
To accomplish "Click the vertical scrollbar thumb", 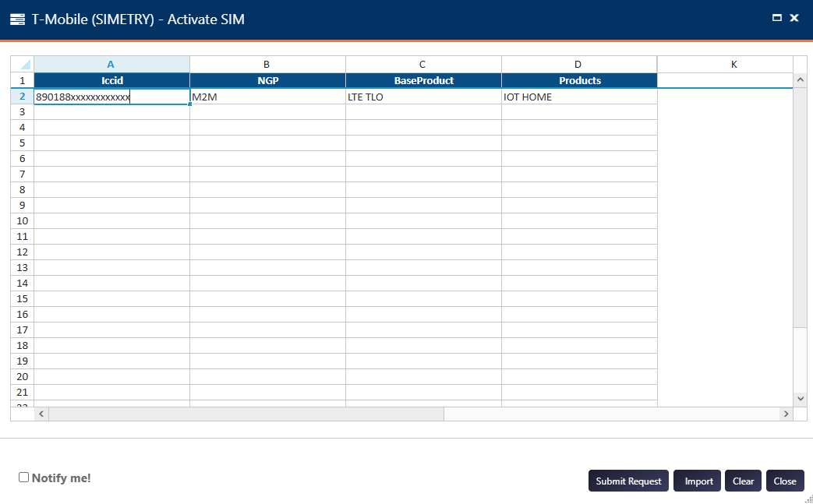I will click(x=800, y=207).
